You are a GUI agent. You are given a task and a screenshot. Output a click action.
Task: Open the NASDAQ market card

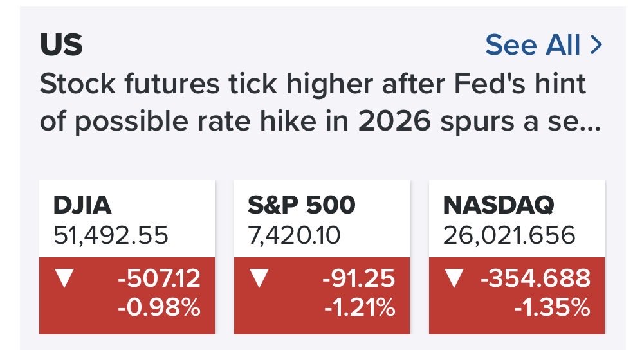point(517,257)
